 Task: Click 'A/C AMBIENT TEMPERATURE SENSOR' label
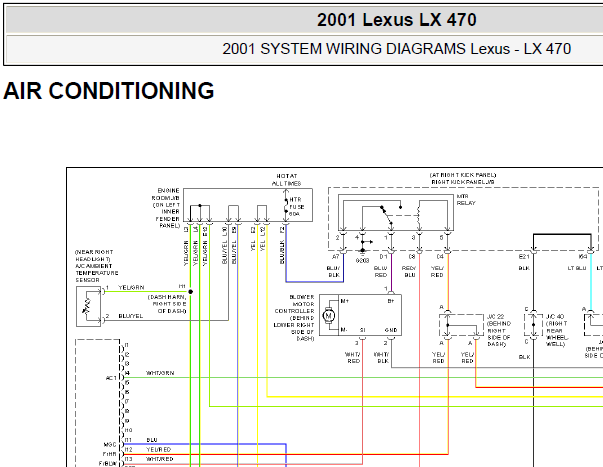coord(97,273)
